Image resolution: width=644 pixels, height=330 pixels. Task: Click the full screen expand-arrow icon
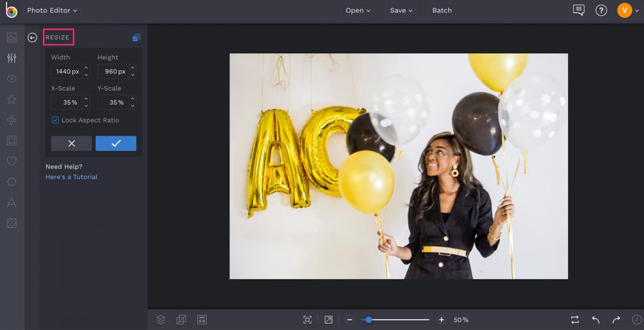tap(328, 319)
